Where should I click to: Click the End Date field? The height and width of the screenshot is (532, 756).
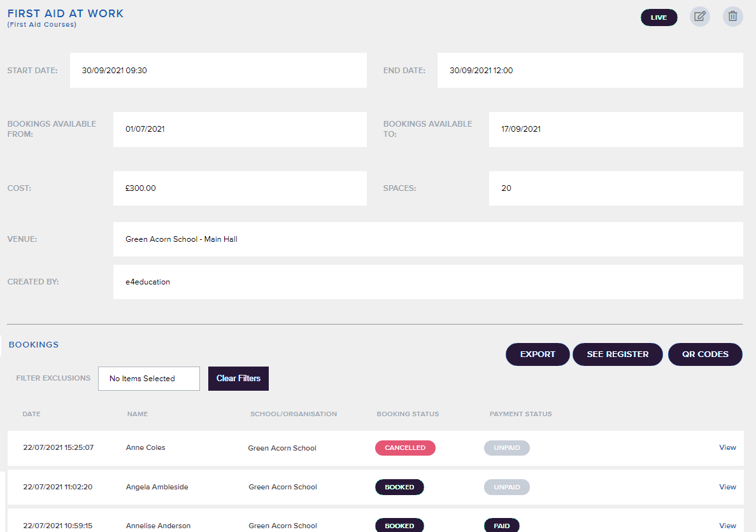pos(589,71)
